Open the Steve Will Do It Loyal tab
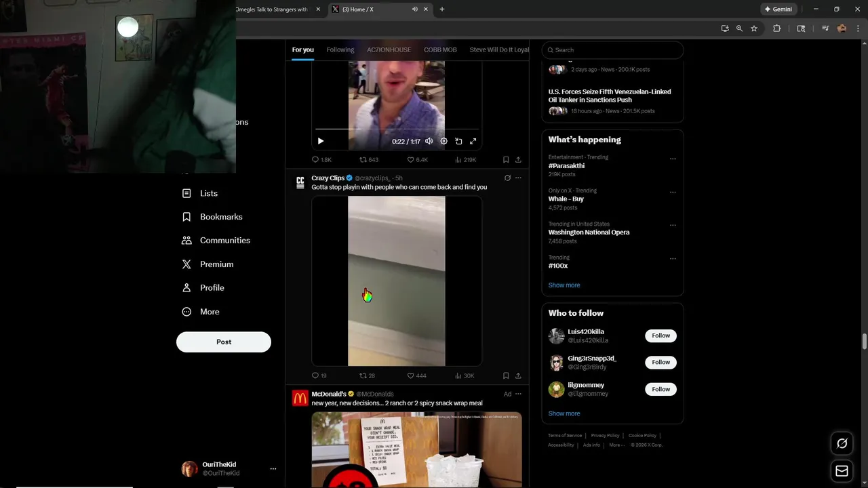This screenshot has width=868, height=488. (499, 49)
